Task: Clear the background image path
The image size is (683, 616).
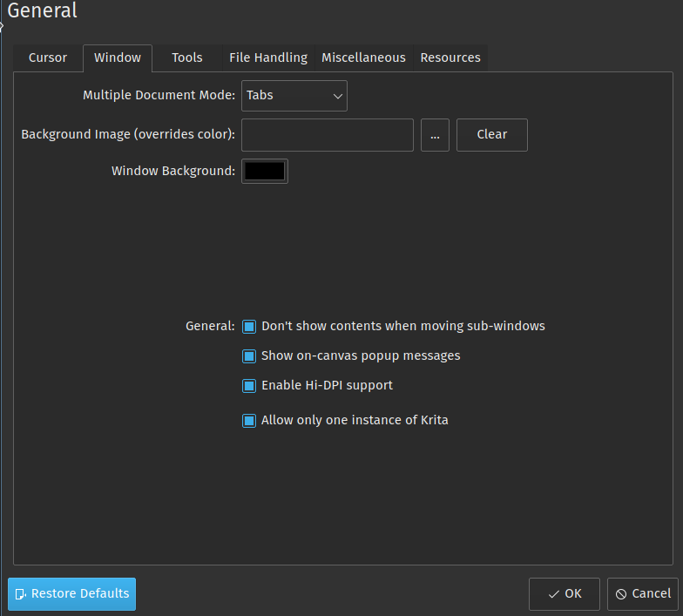Action: pos(492,135)
